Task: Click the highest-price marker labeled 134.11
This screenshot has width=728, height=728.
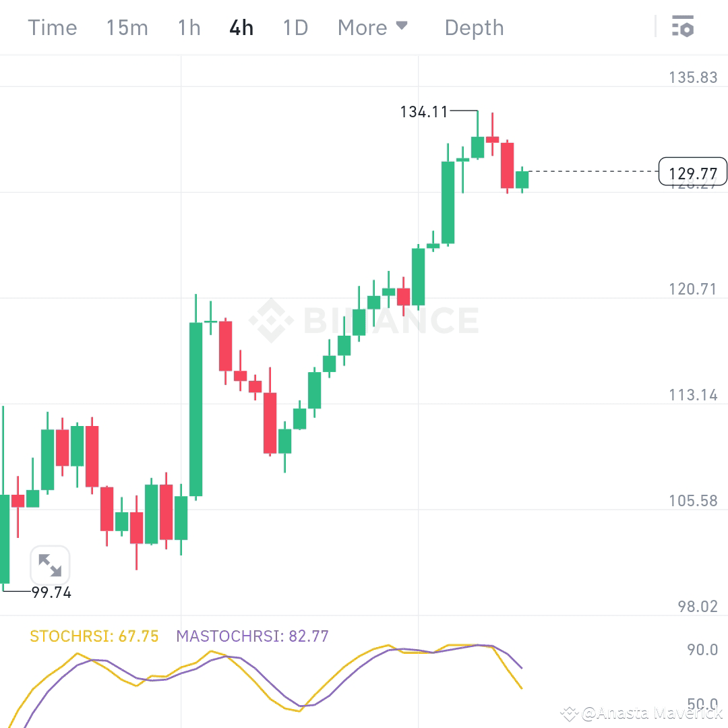Action: tap(424, 112)
